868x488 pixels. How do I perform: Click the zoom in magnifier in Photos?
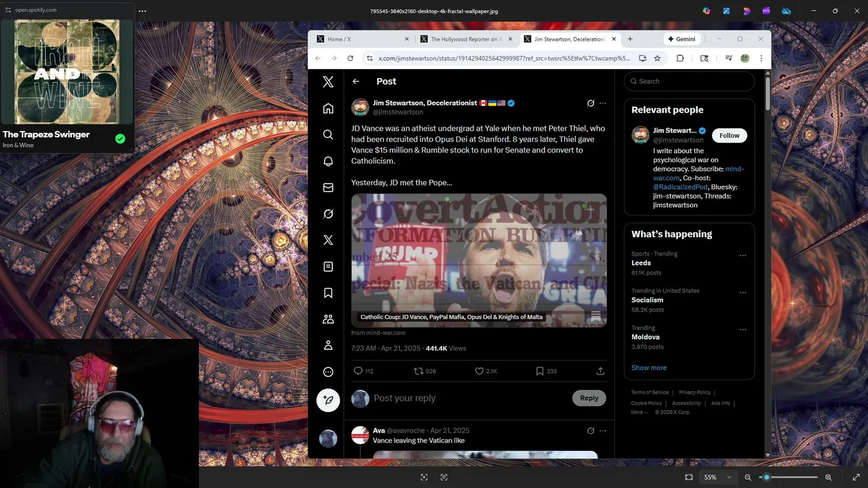828,477
